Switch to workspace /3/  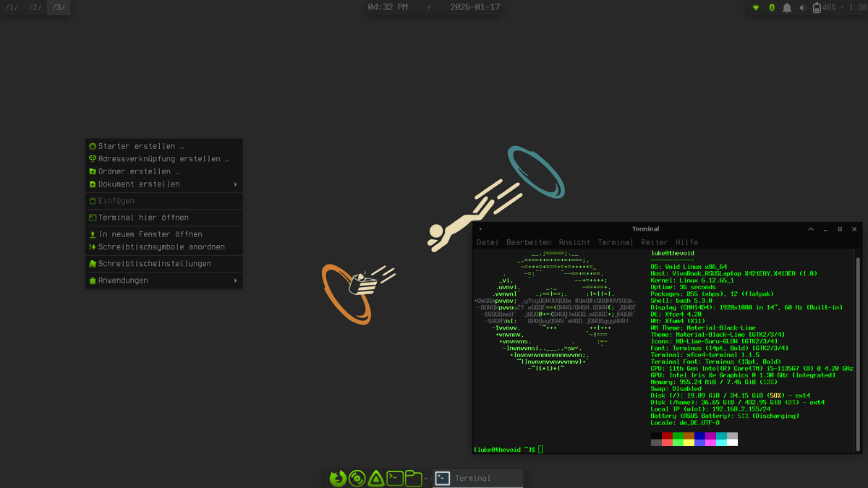[59, 7]
